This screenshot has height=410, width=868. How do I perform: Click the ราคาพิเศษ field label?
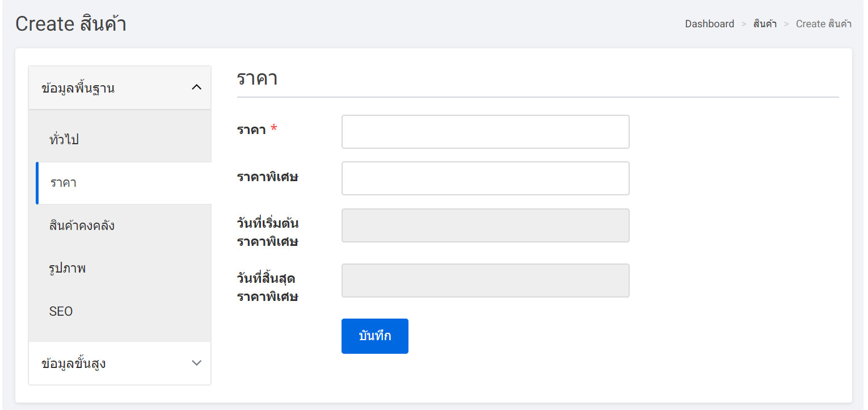click(268, 177)
